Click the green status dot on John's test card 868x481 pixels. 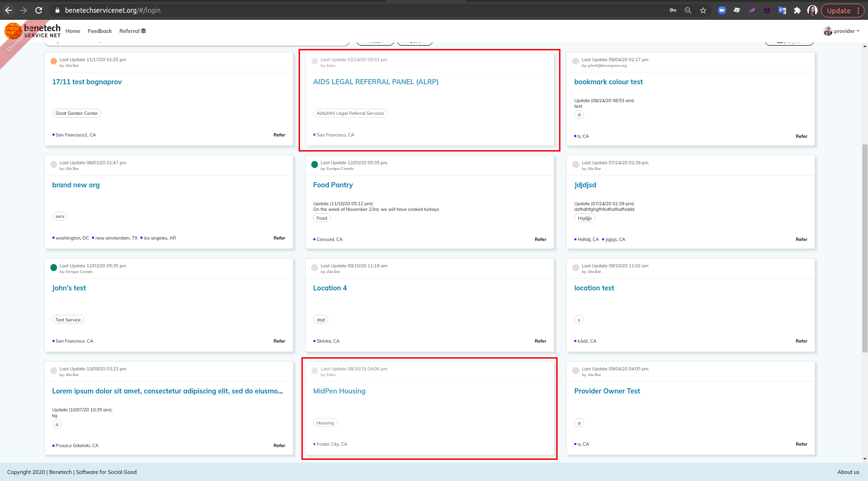point(54,267)
